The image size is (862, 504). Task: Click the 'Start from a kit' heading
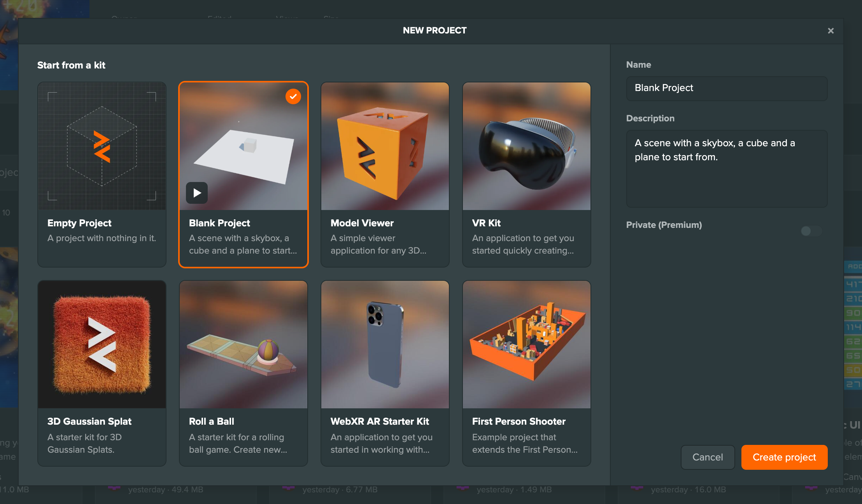71,65
